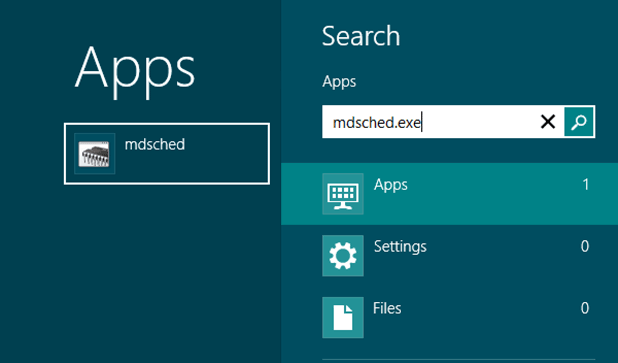Image resolution: width=618 pixels, height=363 pixels.
Task: Open the mdsched memory chip icon
Action: pyautogui.click(x=94, y=154)
